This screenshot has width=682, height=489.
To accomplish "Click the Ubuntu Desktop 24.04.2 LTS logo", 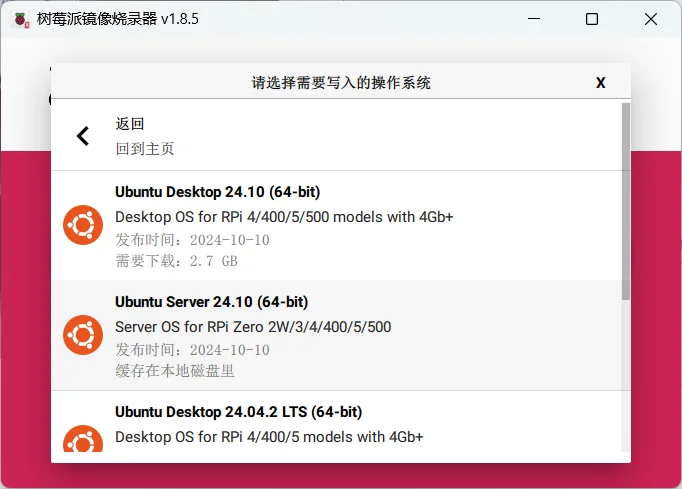I will coord(83,439).
